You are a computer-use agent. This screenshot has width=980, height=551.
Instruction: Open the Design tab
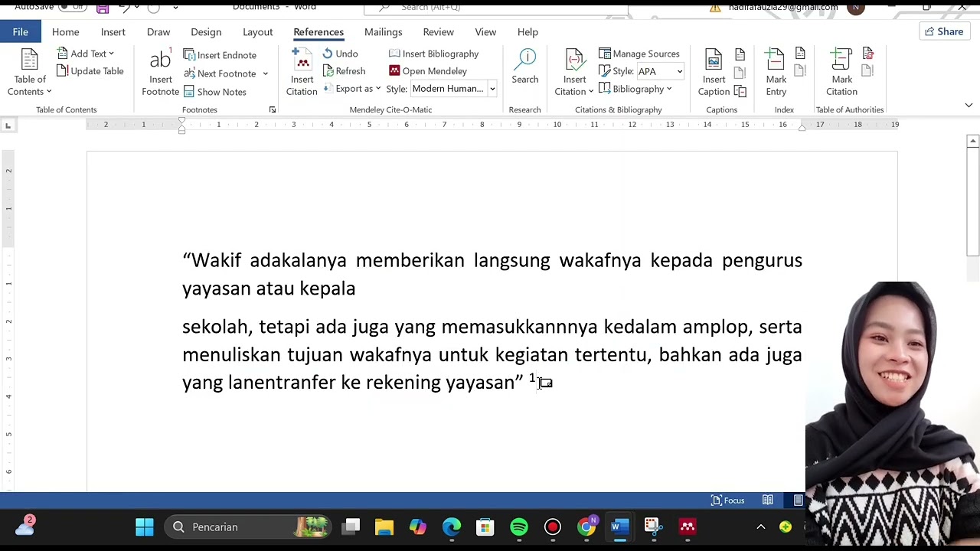pos(206,32)
